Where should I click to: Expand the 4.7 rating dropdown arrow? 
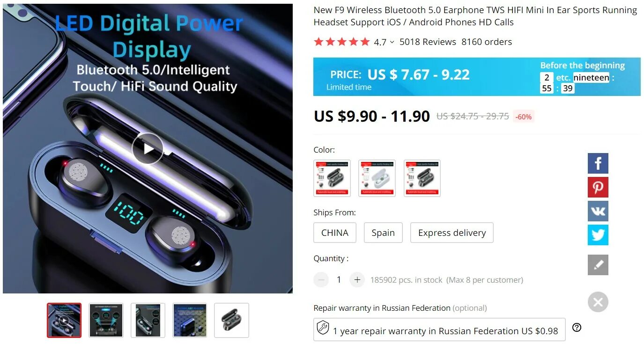[x=392, y=42]
